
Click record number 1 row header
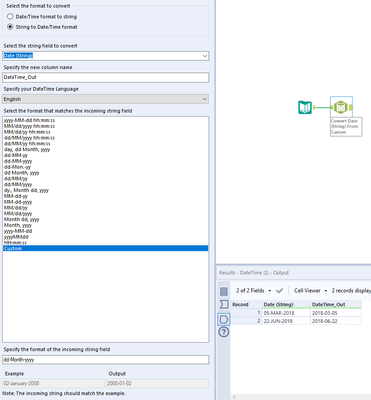pyautogui.click(x=246, y=313)
